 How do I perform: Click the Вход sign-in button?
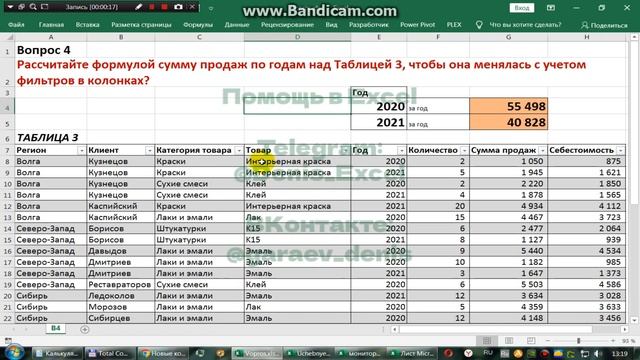click(x=522, y=8)
